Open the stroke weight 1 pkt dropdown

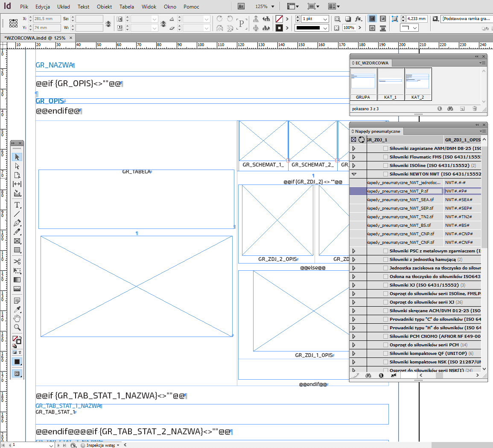tap(325, 19)
